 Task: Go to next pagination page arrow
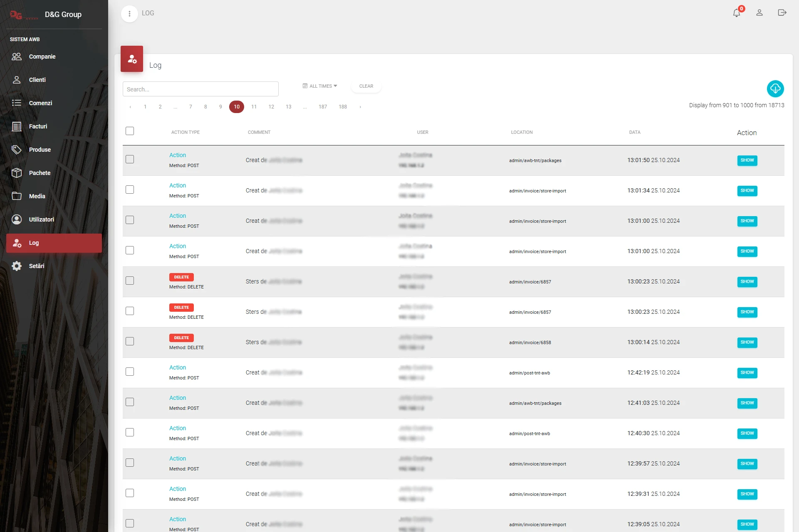[360, 107]
